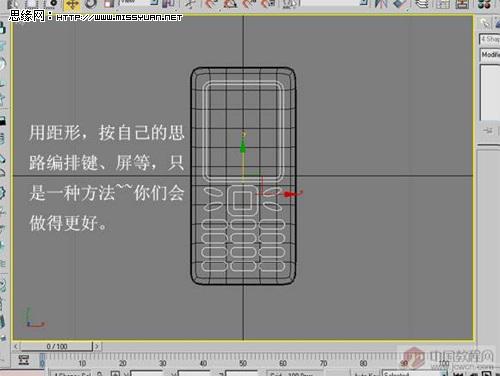Viewport: 500px width, 376px height.
Task: Open the Mini Curve Editor icon
Action: (x=24, y=360)
